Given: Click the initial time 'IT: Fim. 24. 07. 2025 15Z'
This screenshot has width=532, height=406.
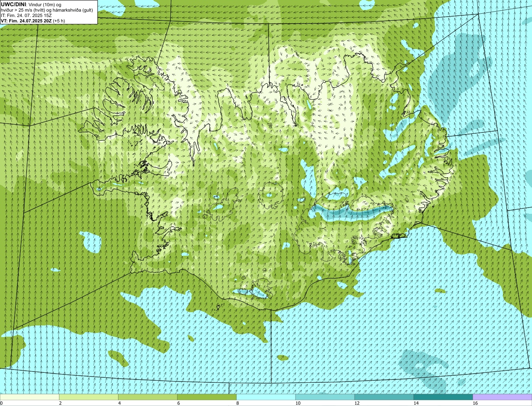Looking at the screenshot, I should pos(26,15).
